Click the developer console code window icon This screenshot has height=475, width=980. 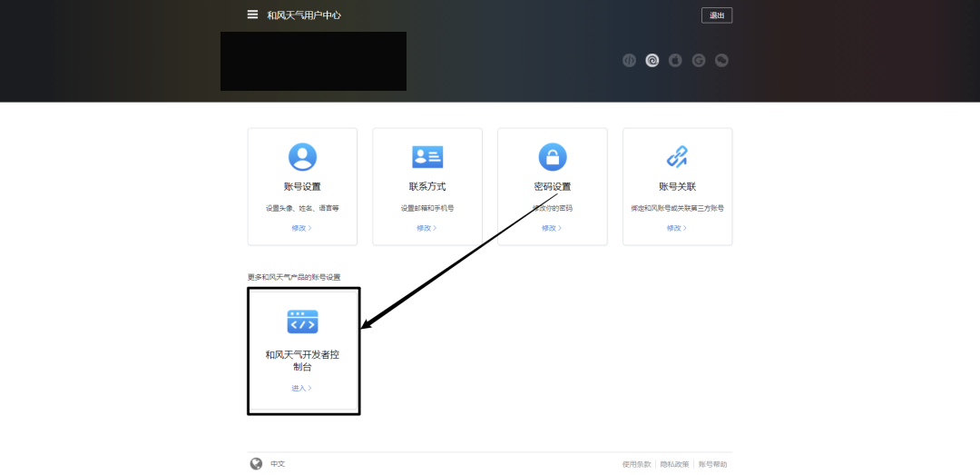coord(302,322)
